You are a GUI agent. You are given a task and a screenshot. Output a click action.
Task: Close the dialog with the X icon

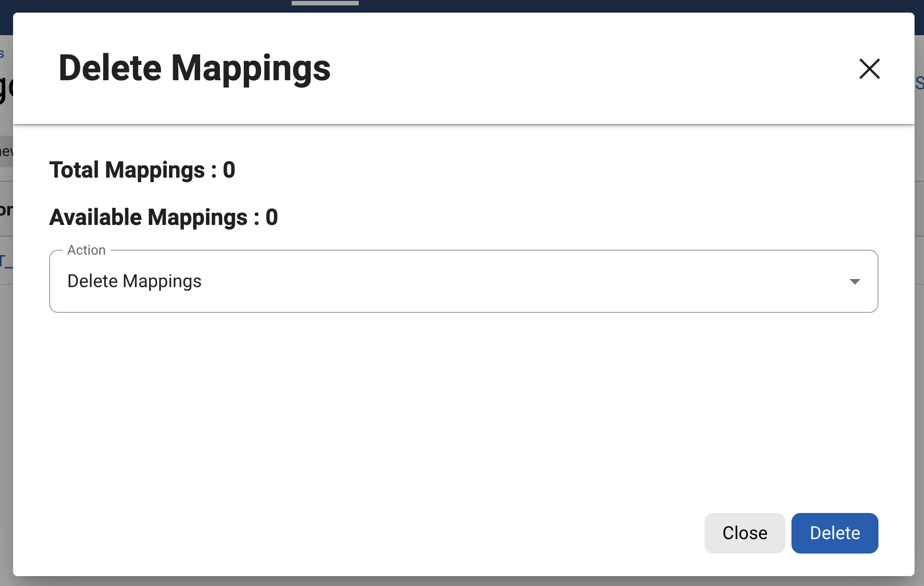869,69
